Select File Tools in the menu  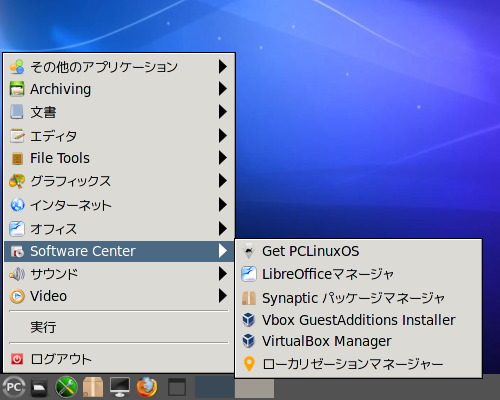pos(119,158)
